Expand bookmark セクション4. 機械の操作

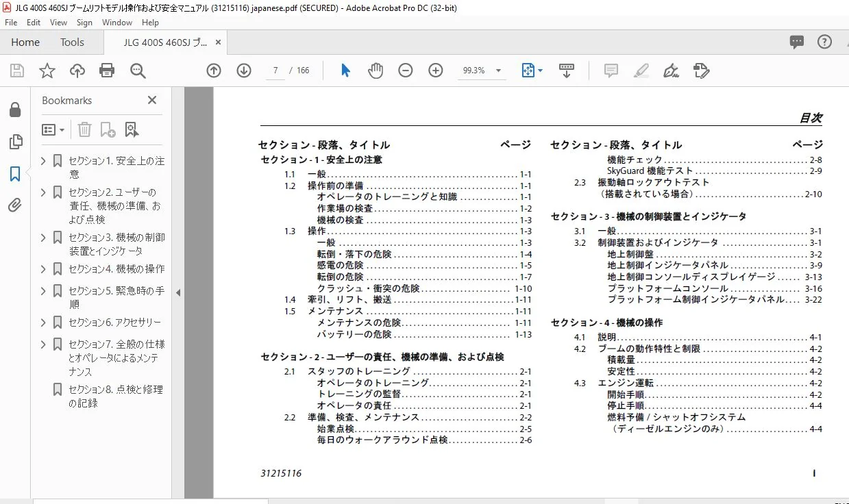click(43, 269)
